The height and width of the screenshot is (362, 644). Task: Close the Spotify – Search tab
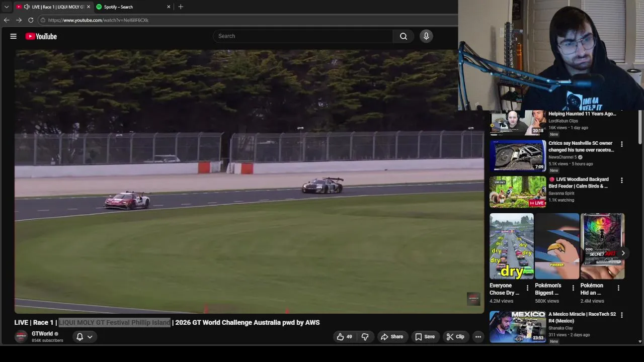coord(169,7)
